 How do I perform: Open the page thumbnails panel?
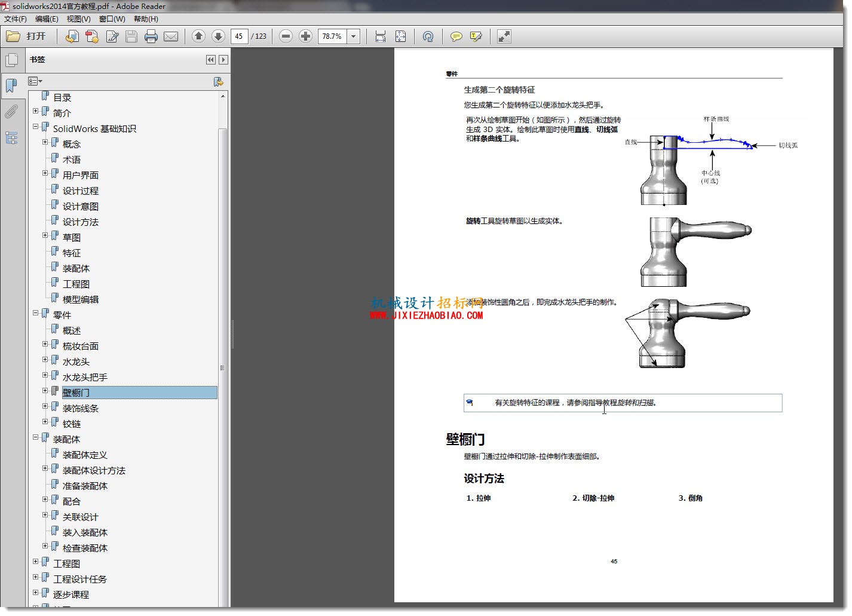click(x=11, y=60)
